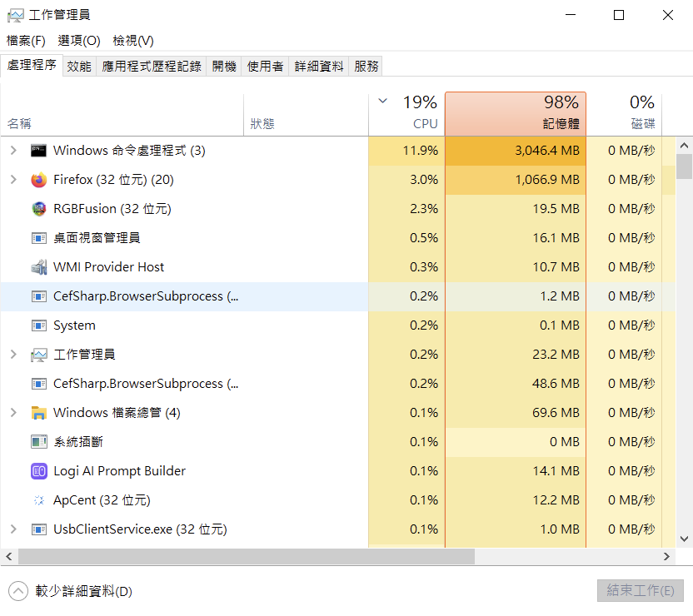Switch to the 開機 tab

[x=224, y=67]
